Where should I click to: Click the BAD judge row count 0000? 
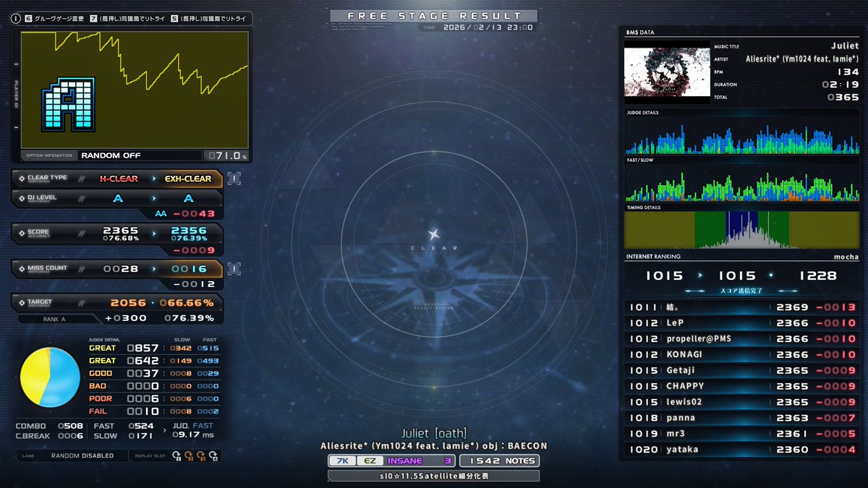142,386
